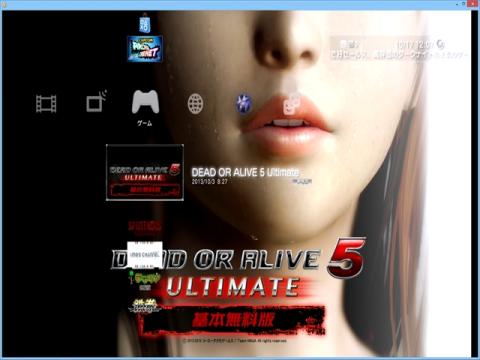Select the red-lettered item below Dead or Alive
The height and width of the screenshot is (360, 480).
[145, 227]
